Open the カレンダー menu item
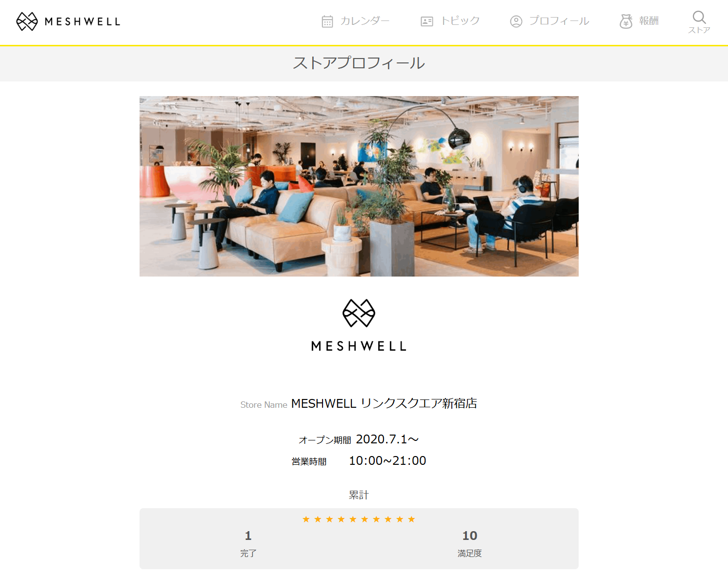728x577 pixels. pyautogui.click(x=365, y=21)
